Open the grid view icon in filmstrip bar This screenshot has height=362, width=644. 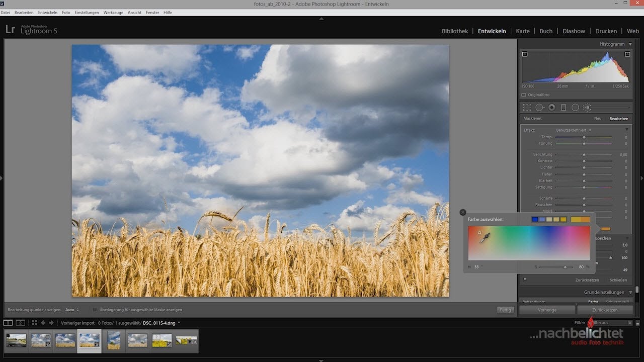pos(34,323)
